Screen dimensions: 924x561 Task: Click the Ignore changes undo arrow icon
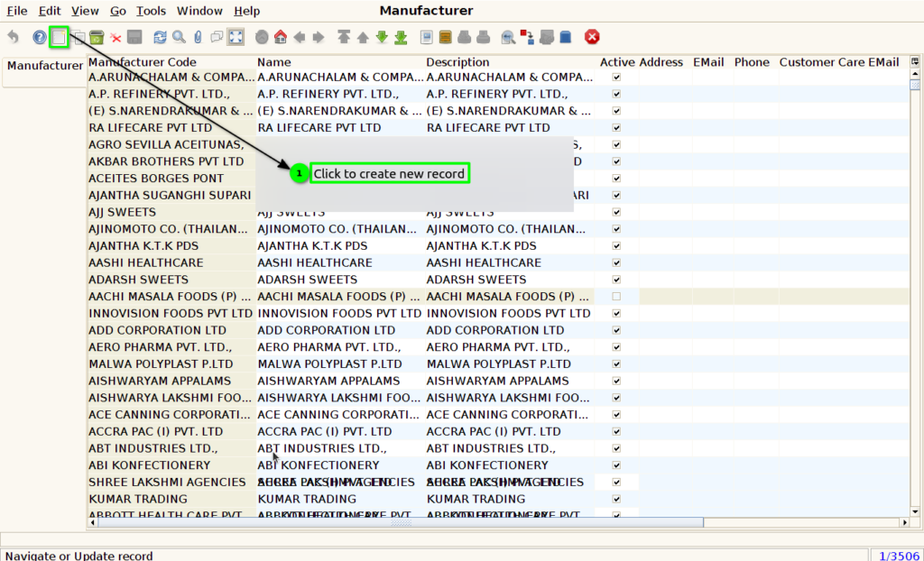coord(13,37)
